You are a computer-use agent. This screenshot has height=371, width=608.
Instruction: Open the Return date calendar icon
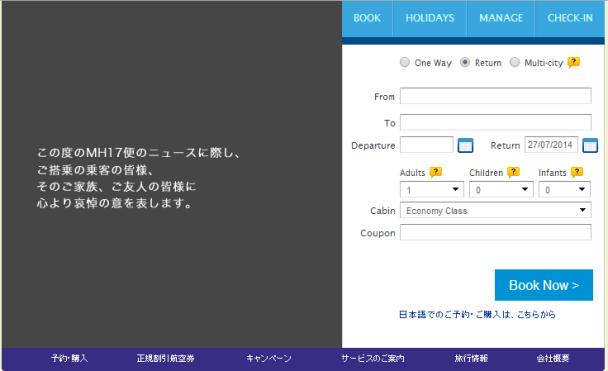590,145
